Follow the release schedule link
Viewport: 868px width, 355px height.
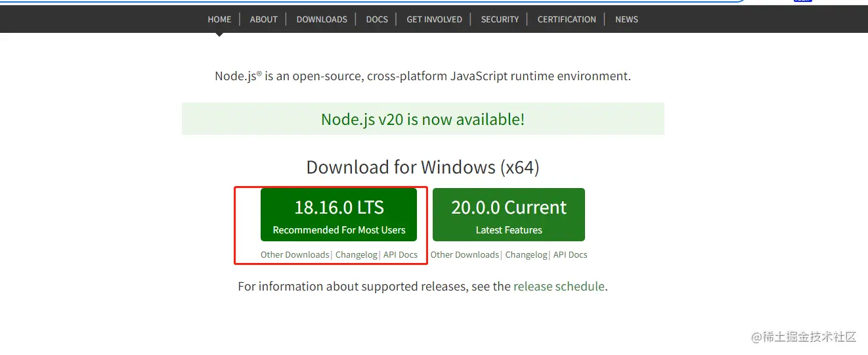click(x=559, y=287)
